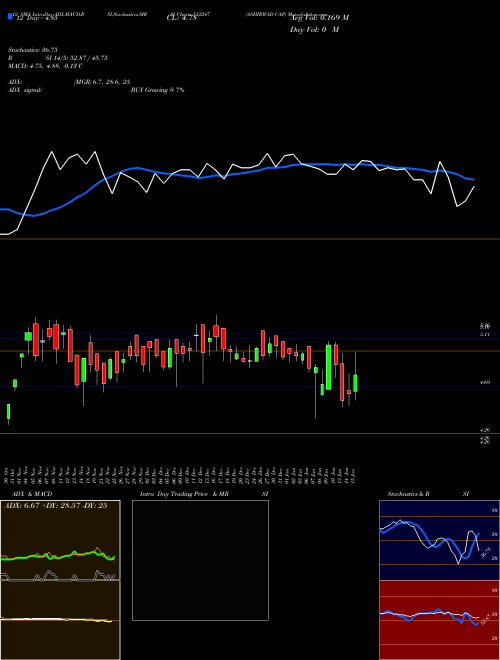500x660 pixels.
Task: Click the 5.11 price axis label
Action: [x=485, y=334]
